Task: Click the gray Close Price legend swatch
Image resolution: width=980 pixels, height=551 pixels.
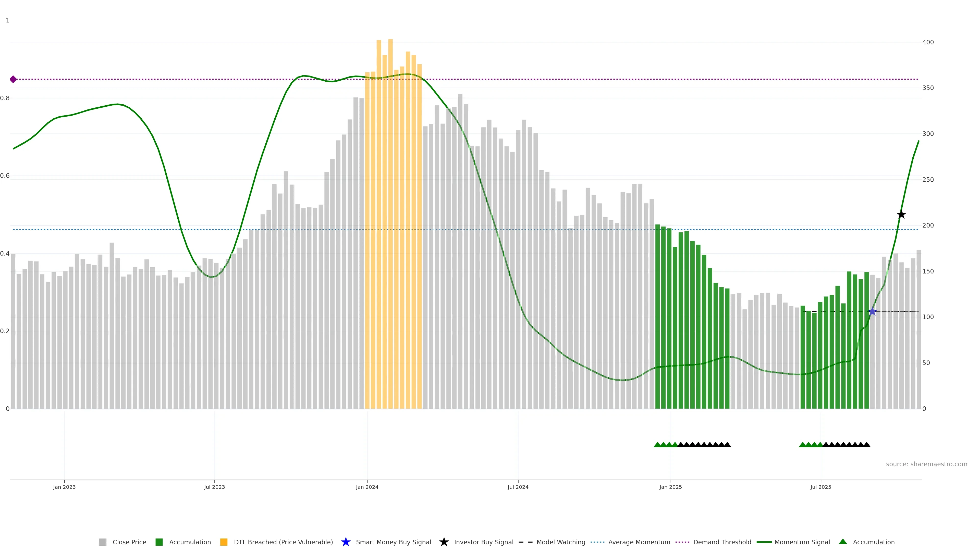Action: [102, 542]
